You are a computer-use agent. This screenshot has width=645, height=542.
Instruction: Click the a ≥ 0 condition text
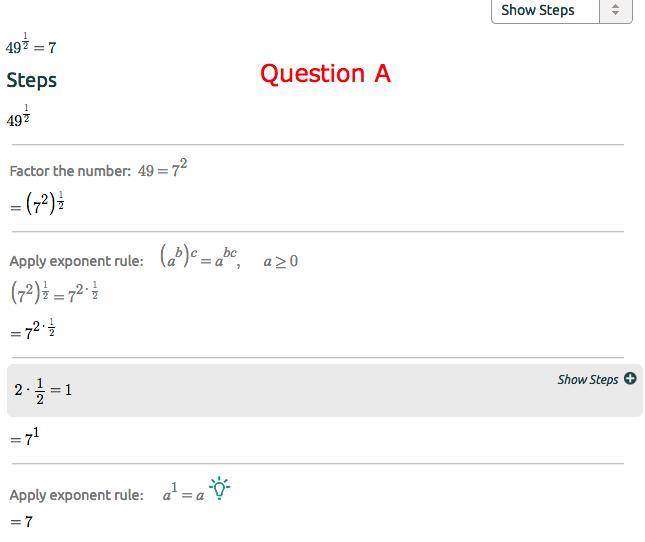point(281,261)
